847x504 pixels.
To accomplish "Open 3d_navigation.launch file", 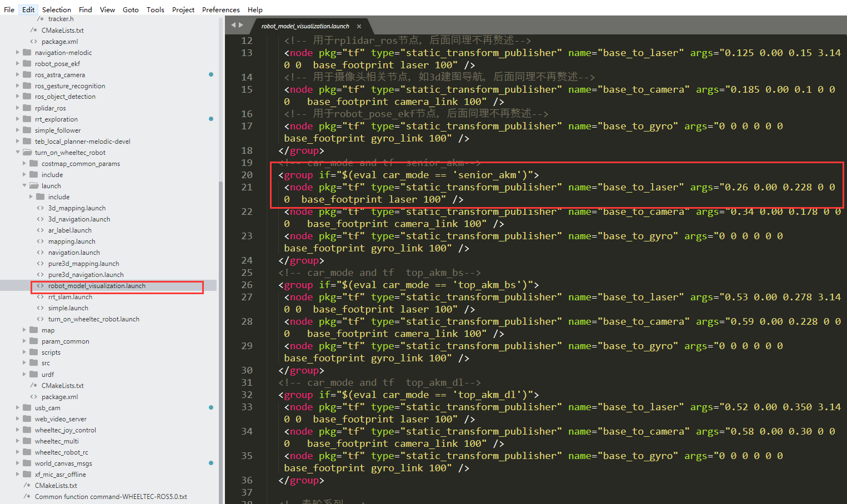I will (x=79, y=219).
